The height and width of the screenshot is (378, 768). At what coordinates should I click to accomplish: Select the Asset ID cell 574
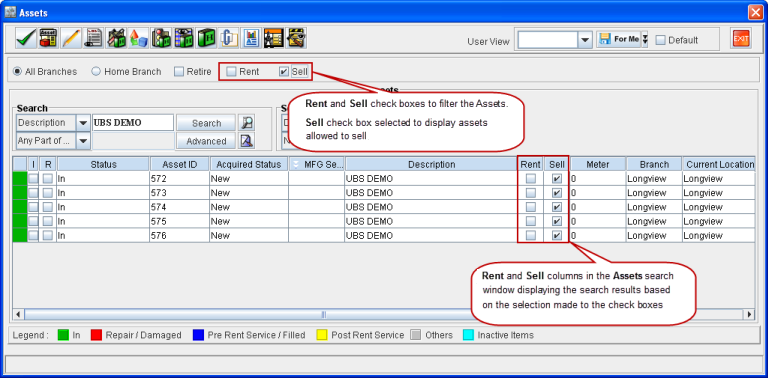click(x=180, y=207)
